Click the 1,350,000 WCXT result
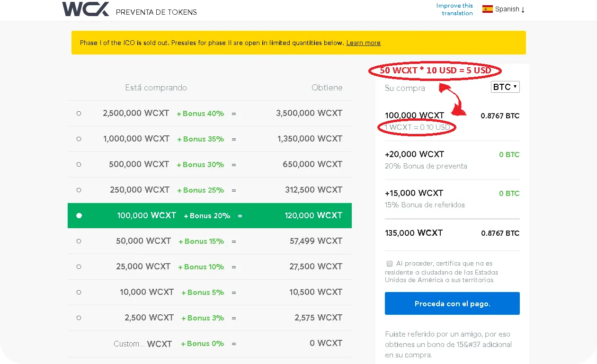 pos(310,139)
